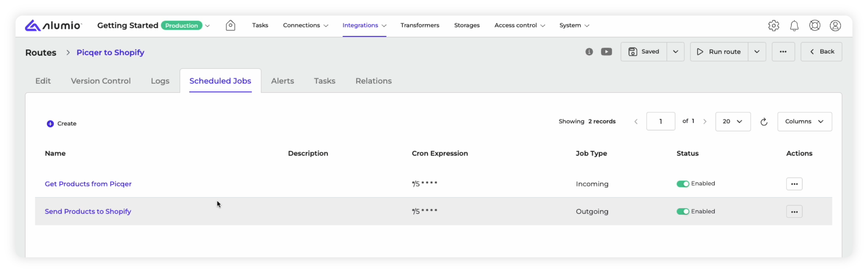Image resolution: width=868 pixels, height=273 pixels.
Task: Open the Transformers menu item
Action: pos(420,25)
